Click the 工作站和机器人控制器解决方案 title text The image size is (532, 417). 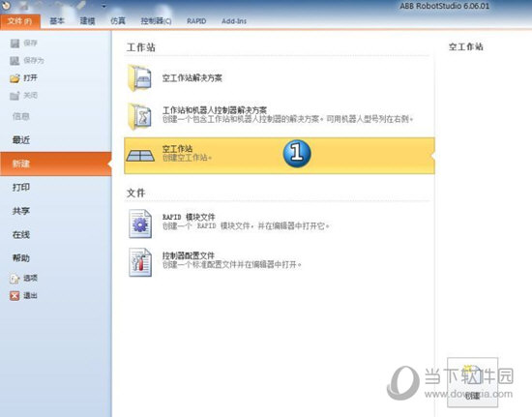tap(215, 110)
